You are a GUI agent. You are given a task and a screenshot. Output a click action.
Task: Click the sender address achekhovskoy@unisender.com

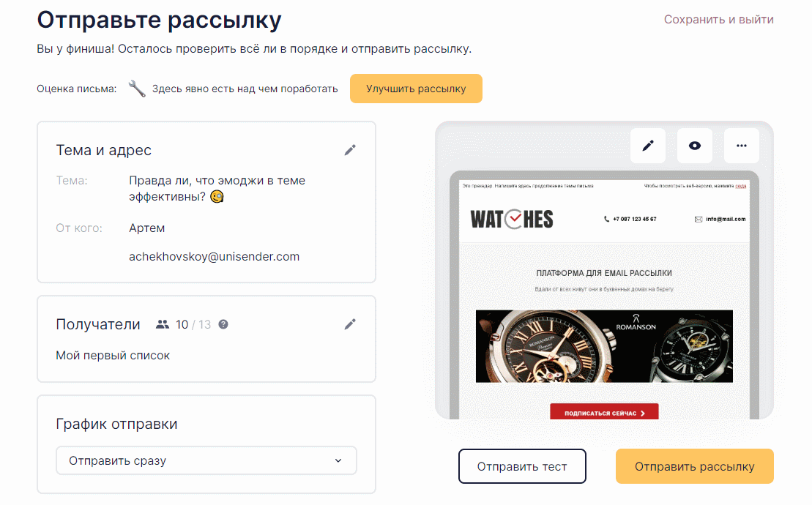[x=215, y=257]
